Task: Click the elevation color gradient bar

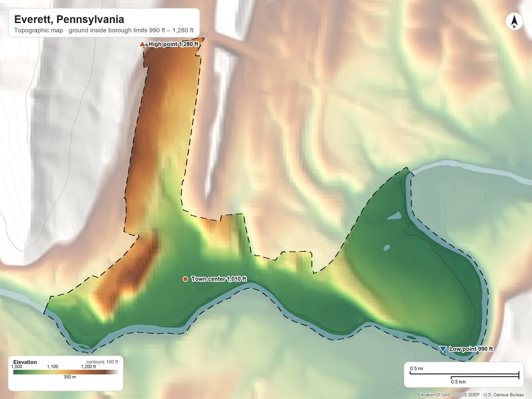Action: pyautogui.click(x=66, y=372)
